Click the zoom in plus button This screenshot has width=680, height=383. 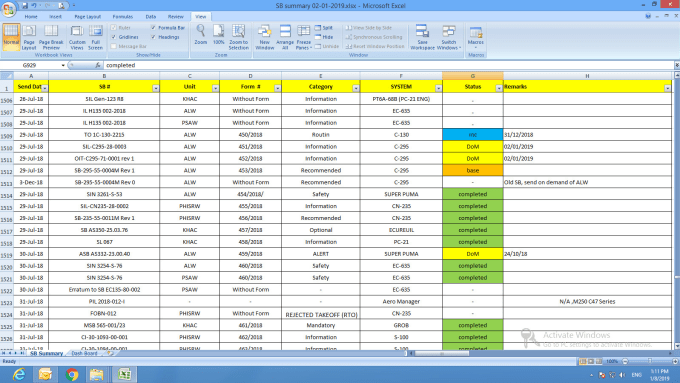[x=675, y=361]
